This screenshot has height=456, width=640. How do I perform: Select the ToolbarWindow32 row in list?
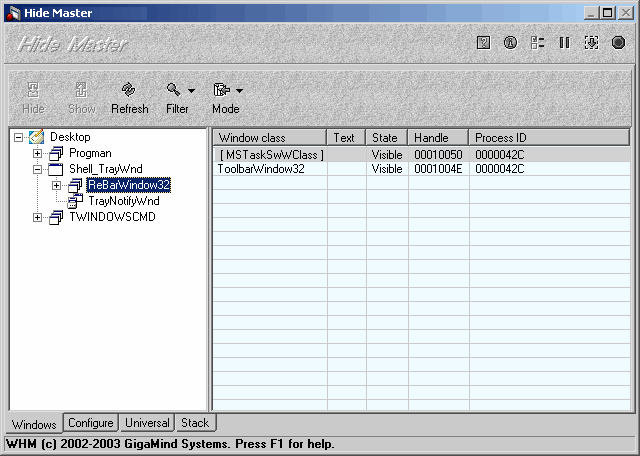point(421,169)
